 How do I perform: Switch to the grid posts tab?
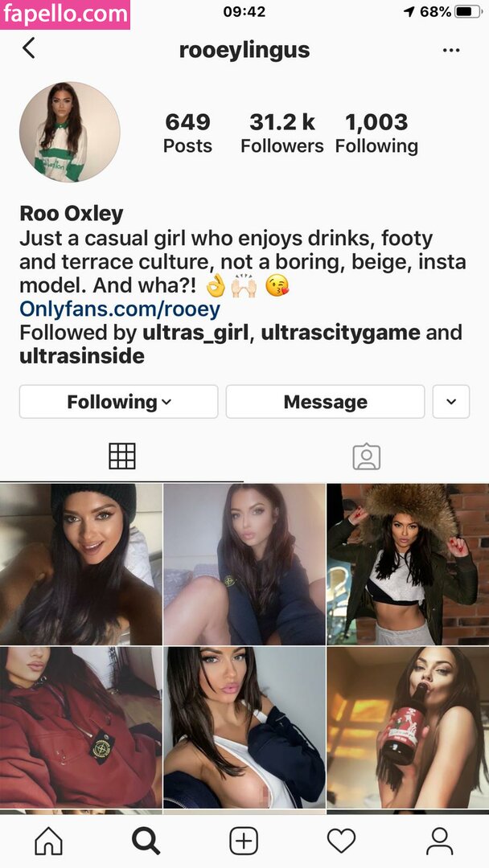point(121,457)
